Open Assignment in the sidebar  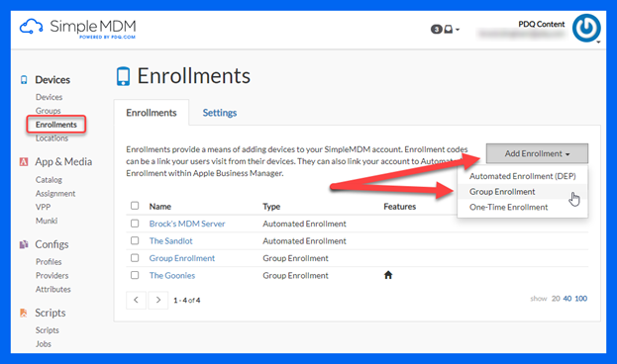pos(55,194)
